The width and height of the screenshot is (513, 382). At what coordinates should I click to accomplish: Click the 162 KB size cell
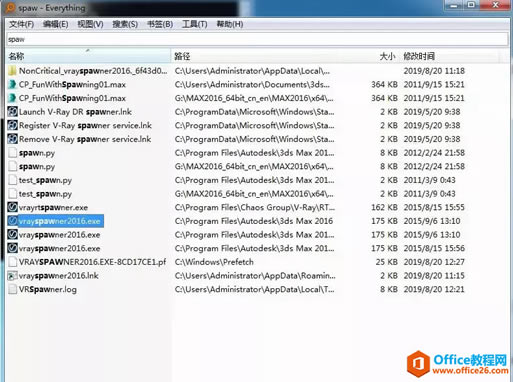point(384,207)
